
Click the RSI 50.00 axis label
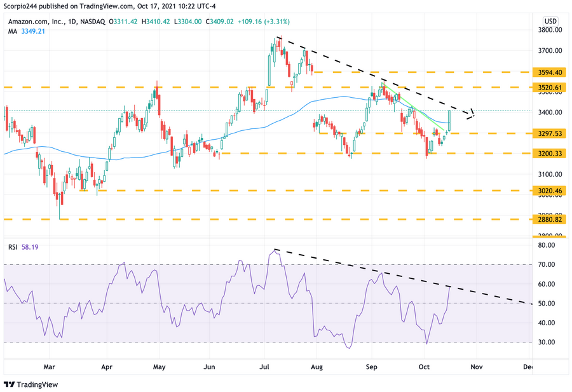tap(547, 304)
